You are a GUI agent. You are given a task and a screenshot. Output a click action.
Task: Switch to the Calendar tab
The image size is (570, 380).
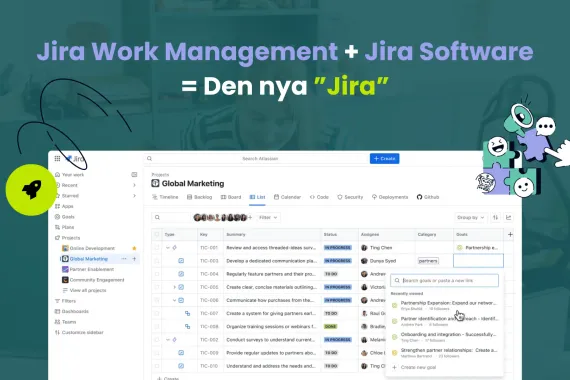(x=287, y=197)
